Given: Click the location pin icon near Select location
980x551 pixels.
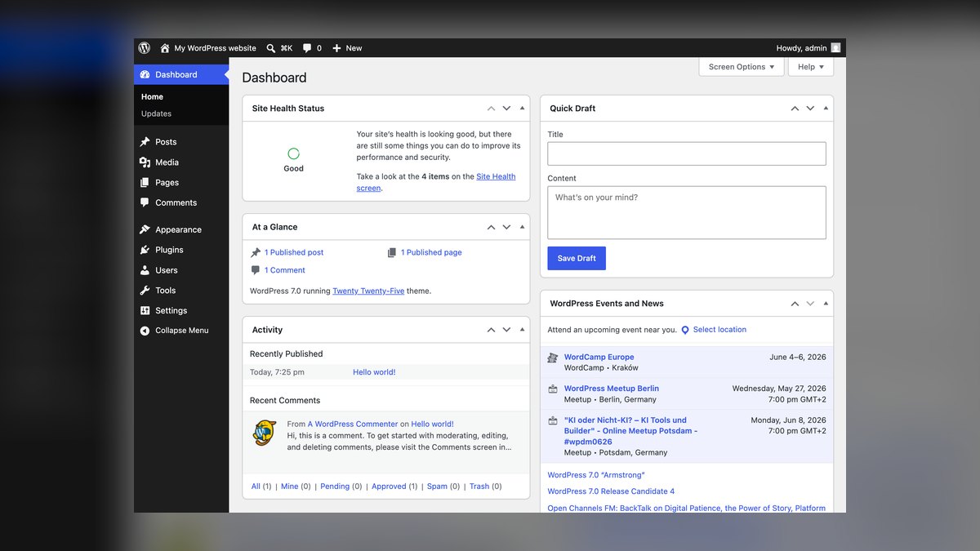Looking at the screenshot, I should pos(685,331).
